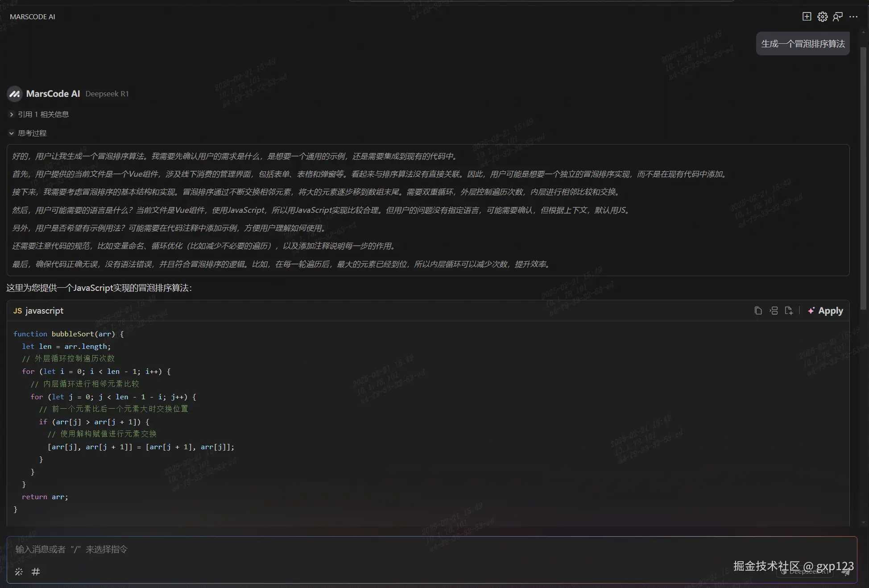
Task: Create new file from code block
Action: coord(789,311)
